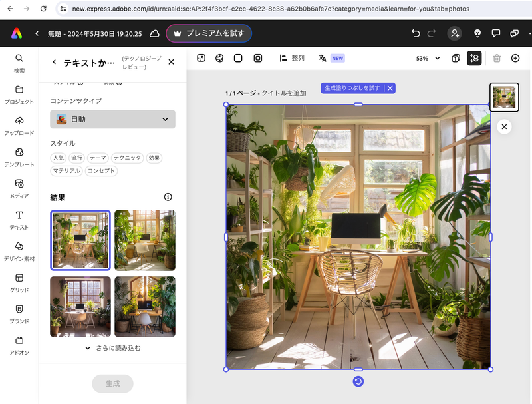The width and height of the screenshot is (532, 404).
Task: Select the bottom-left result thumbnail
Action: tap(80, 307)
